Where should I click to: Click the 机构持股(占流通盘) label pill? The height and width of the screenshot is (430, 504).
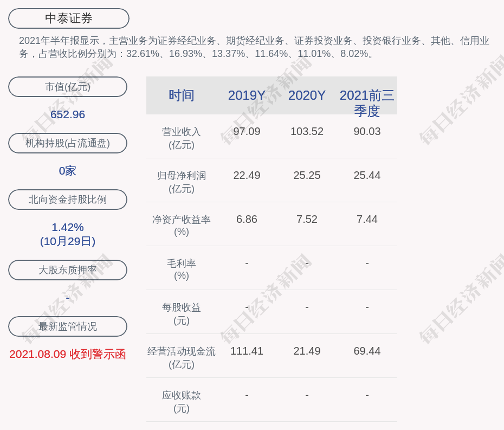pos(68,143)
